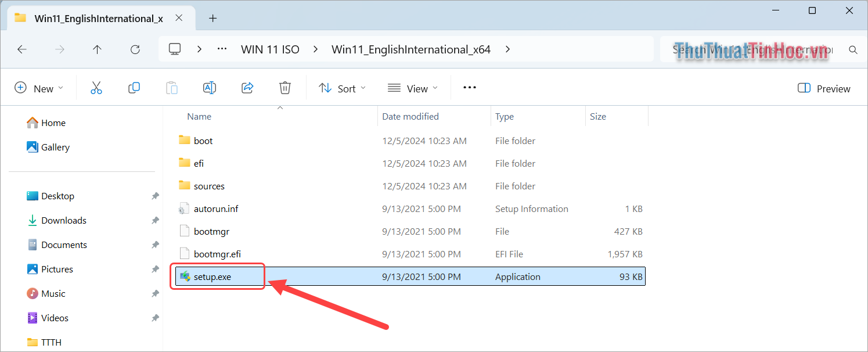Unpin Documents using its pin icon
This screenshot has width=868, height=352.
155,245
